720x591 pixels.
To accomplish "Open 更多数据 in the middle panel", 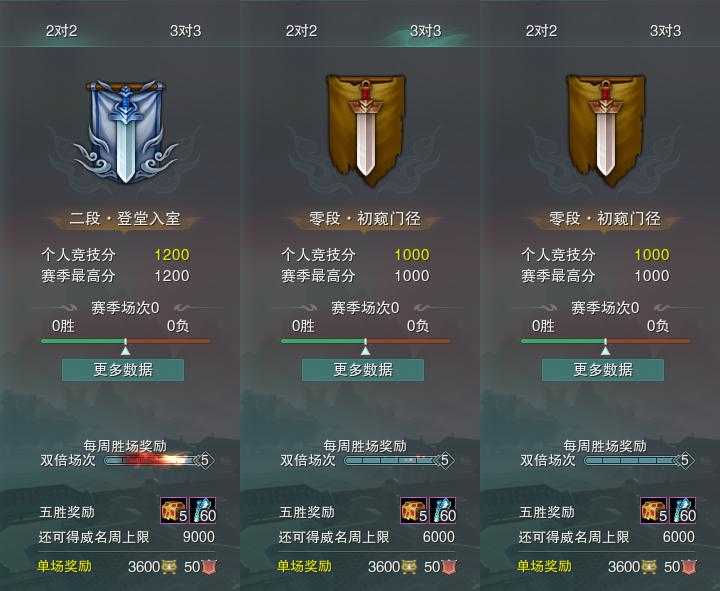I will pos(363,370).
